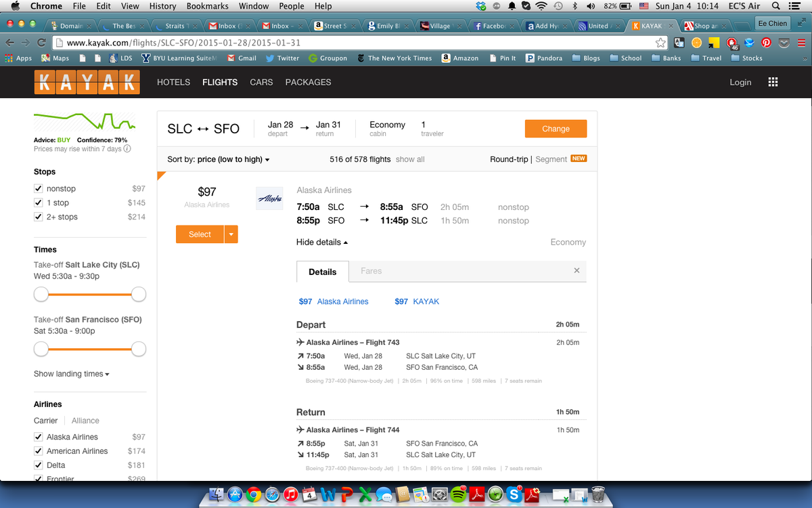Reload the page with refresh icon
The height and width of the screenshot is (508, 812).
click(x=42, y=43)
